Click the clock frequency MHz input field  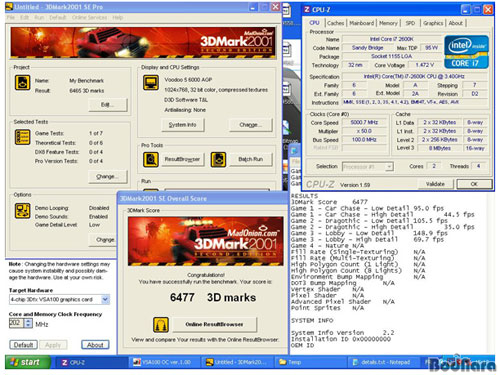pyautogui.click(x=16, y=323)
